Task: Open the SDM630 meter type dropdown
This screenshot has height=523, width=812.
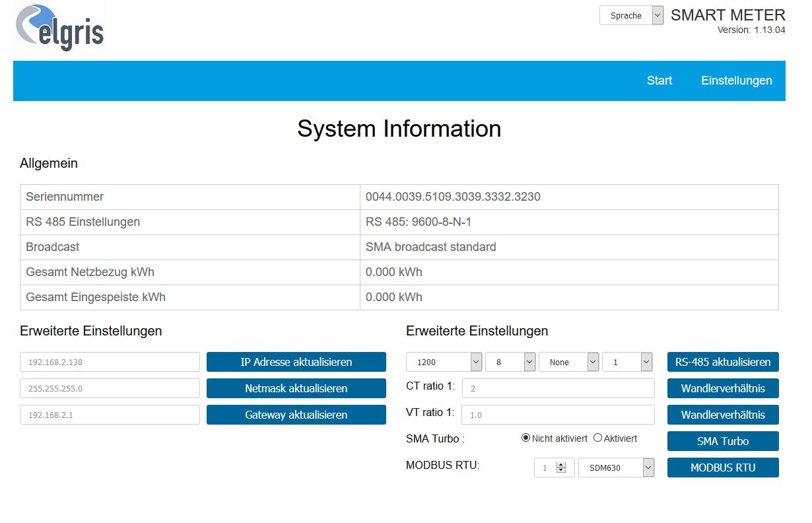Action: pos(617,468)
